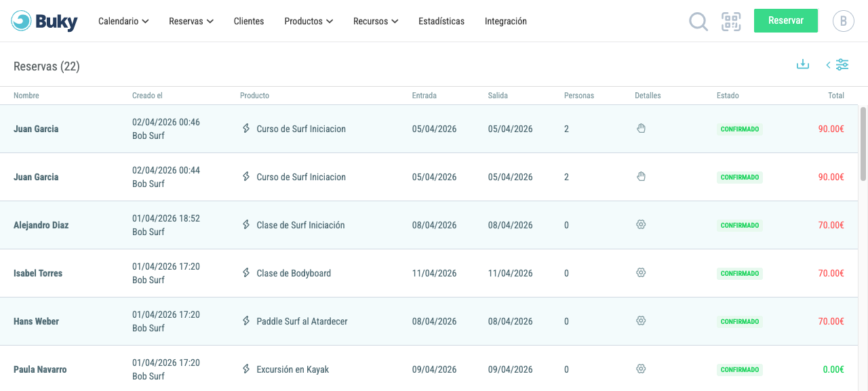Screen dimensions: 868x391
Task: Expand the Reservas dropdown menu
Action: [x=191, y=21]
